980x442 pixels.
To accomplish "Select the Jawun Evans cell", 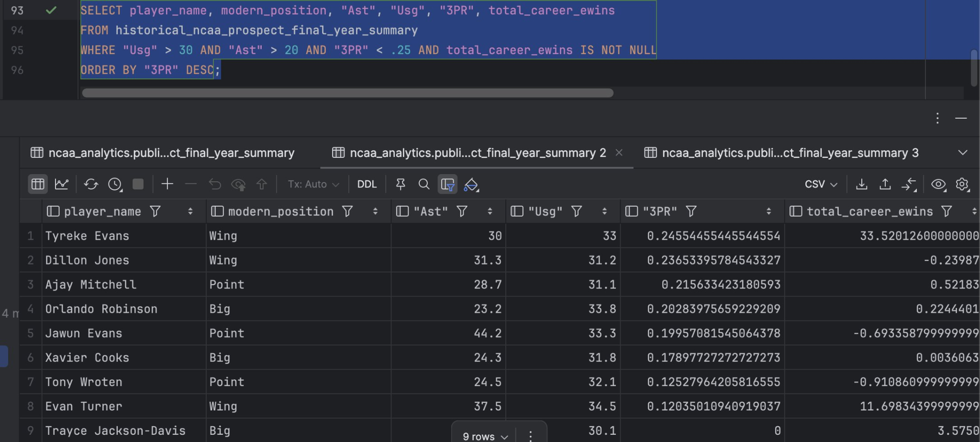I will pyautogui.click(x=124, y=333).
